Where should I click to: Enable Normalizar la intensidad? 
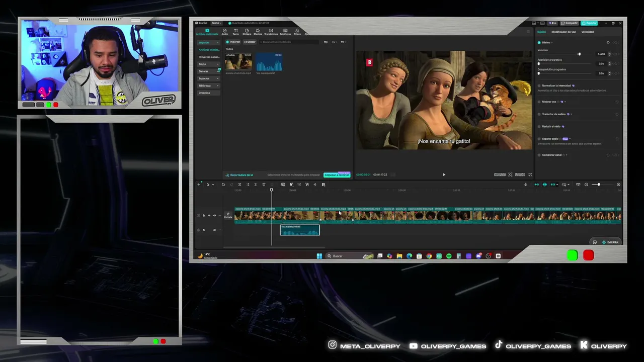coord(539,85)
